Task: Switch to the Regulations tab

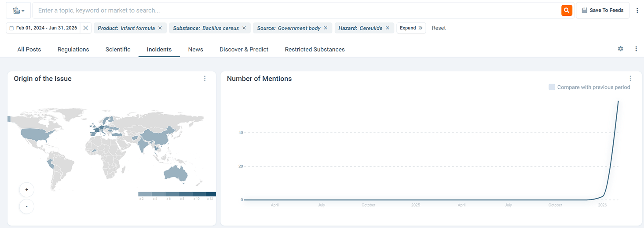Action: coord(73,50)
